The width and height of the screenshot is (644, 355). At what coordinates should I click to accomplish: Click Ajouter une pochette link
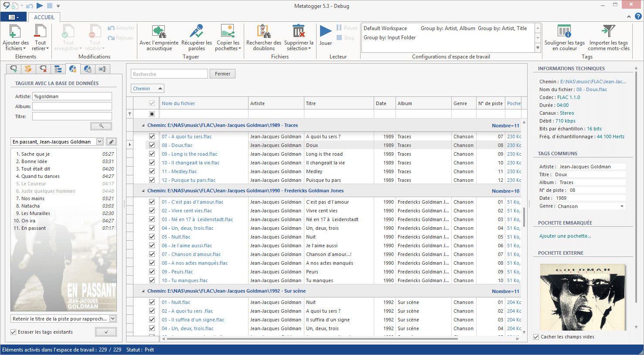(565, 236)
